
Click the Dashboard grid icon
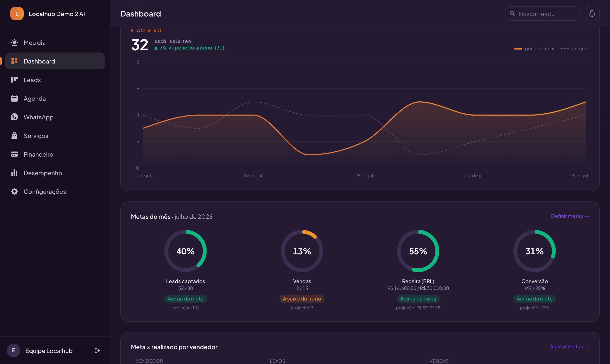pyautogui.click(x=14, y=61)
